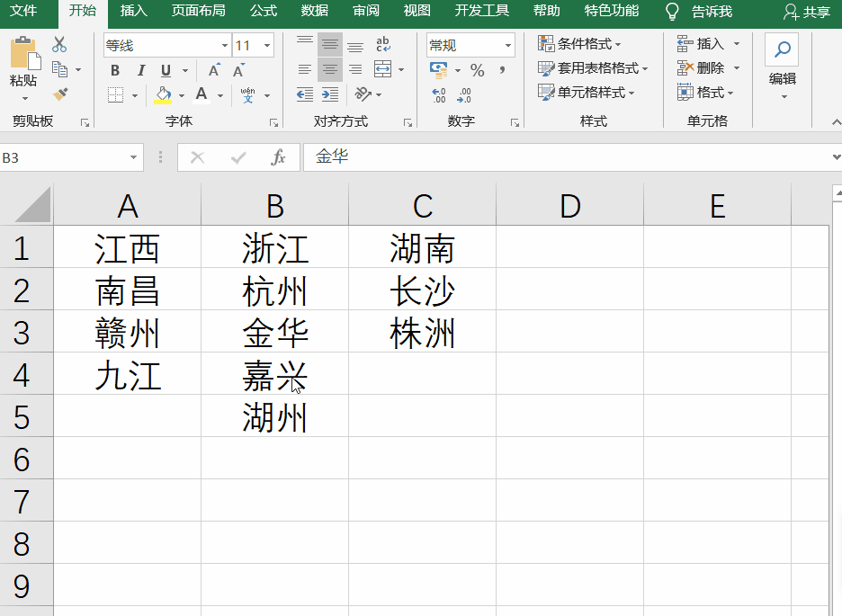Click 插入 insert cells button
The width and height of the screenshot is (842, 616).
(x=701, y=44)
